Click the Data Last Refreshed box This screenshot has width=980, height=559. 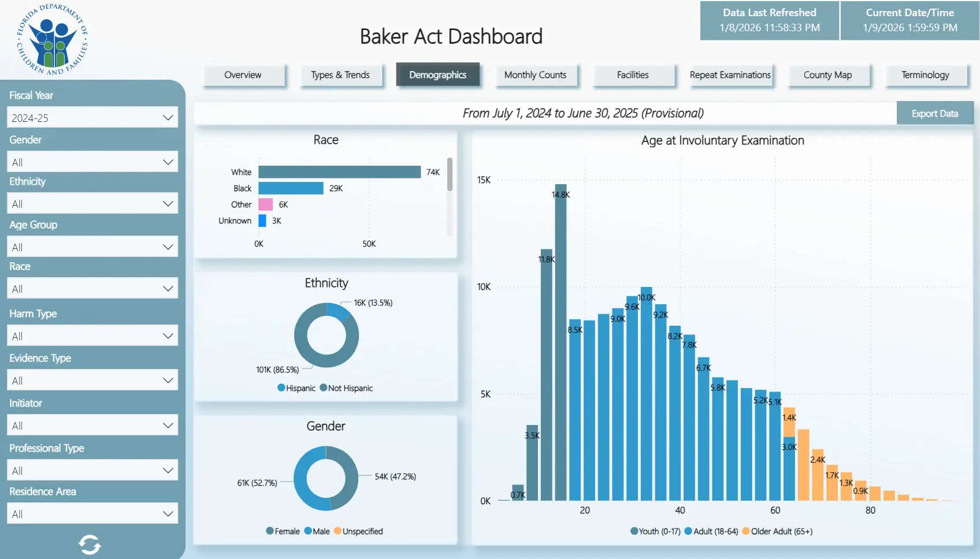click(x=770, y=20)
